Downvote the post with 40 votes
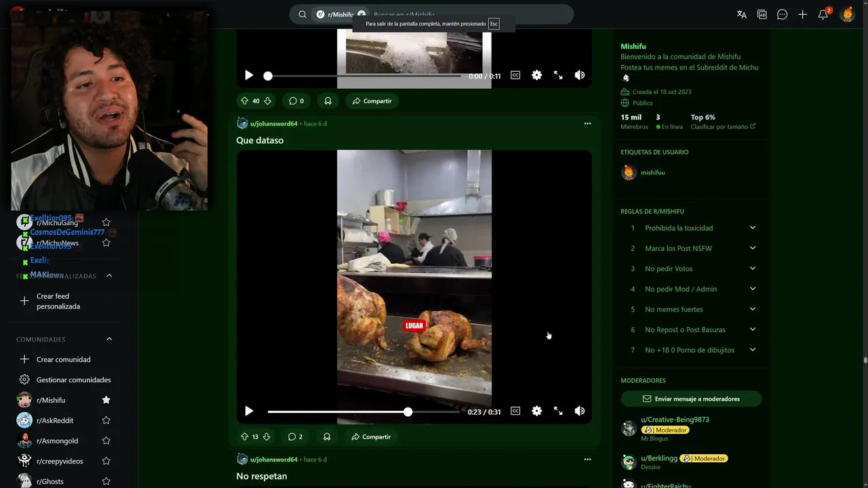868x488 pixels. pos(267,100)
